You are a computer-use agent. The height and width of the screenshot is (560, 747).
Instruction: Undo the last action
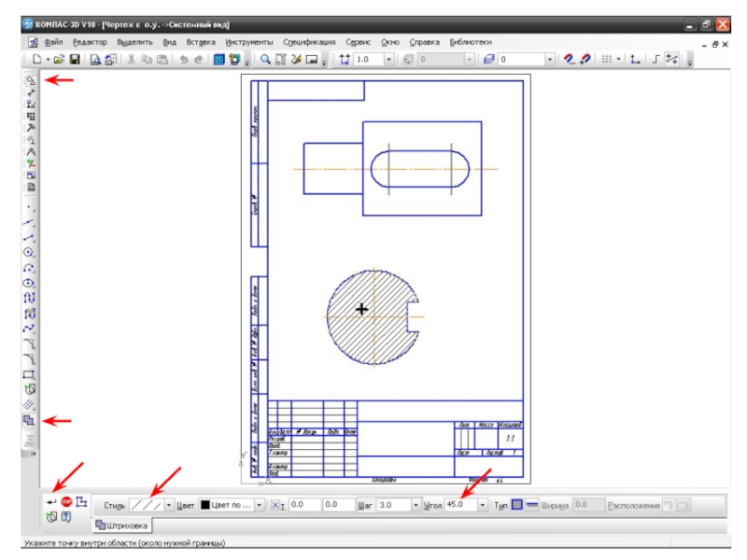183,59
